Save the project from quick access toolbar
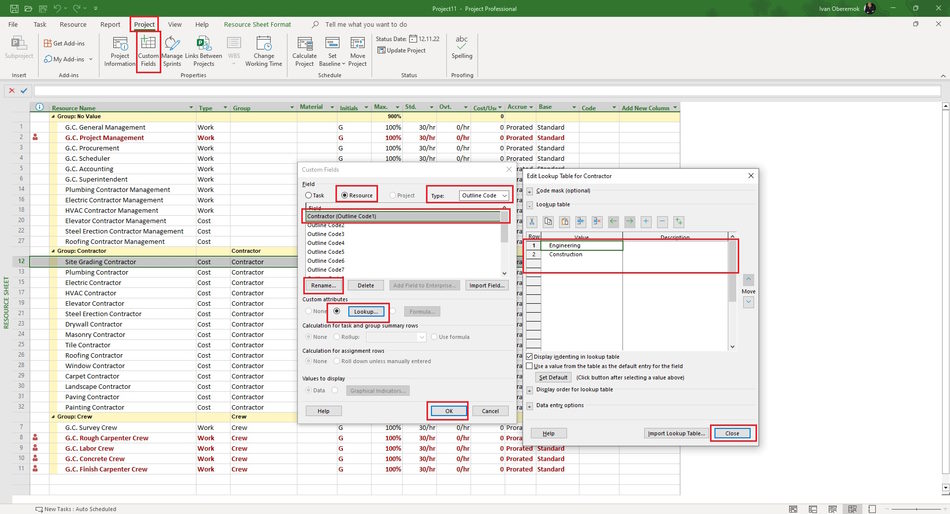This screenshot has height=514, width=950. click(x=14, y=8)
